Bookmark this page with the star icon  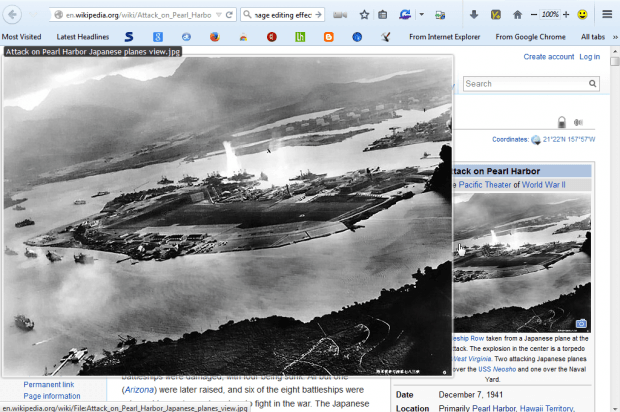coord(364,15)
